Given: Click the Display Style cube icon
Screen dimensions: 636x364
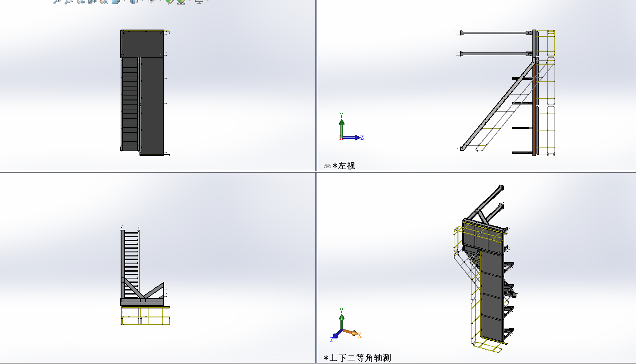Looking at the screenshot, I should click(134, 1).
